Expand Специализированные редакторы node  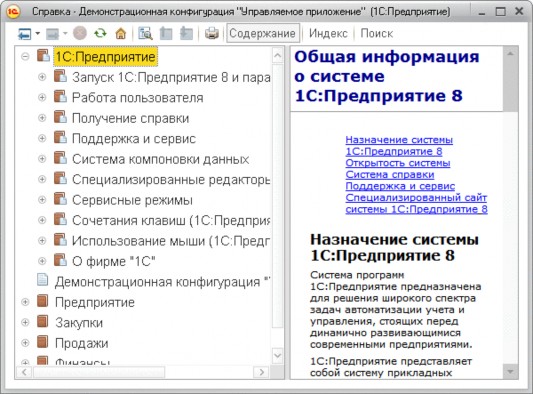coord(42,179)
